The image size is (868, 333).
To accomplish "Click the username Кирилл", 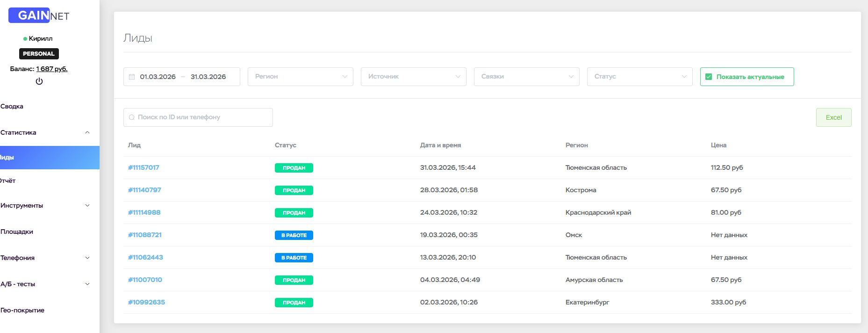I will pyautogui.click(x=41, y=38).
